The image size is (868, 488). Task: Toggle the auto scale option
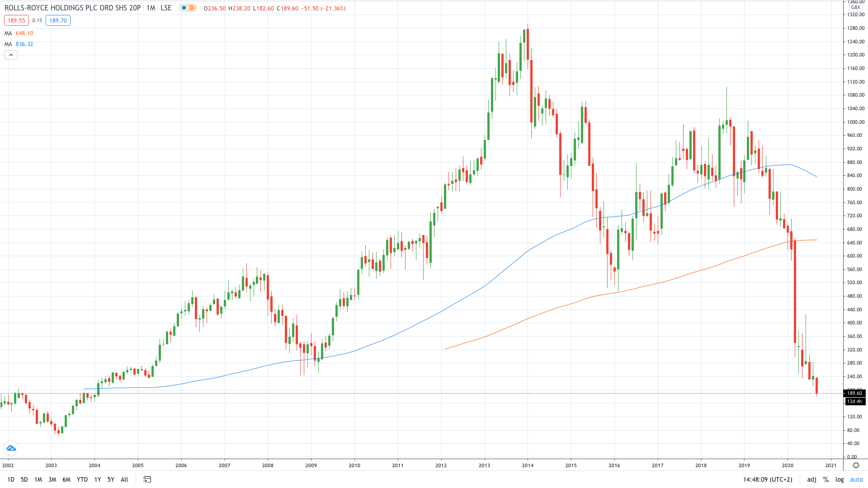pyautogui.click(x=856, y=479)
